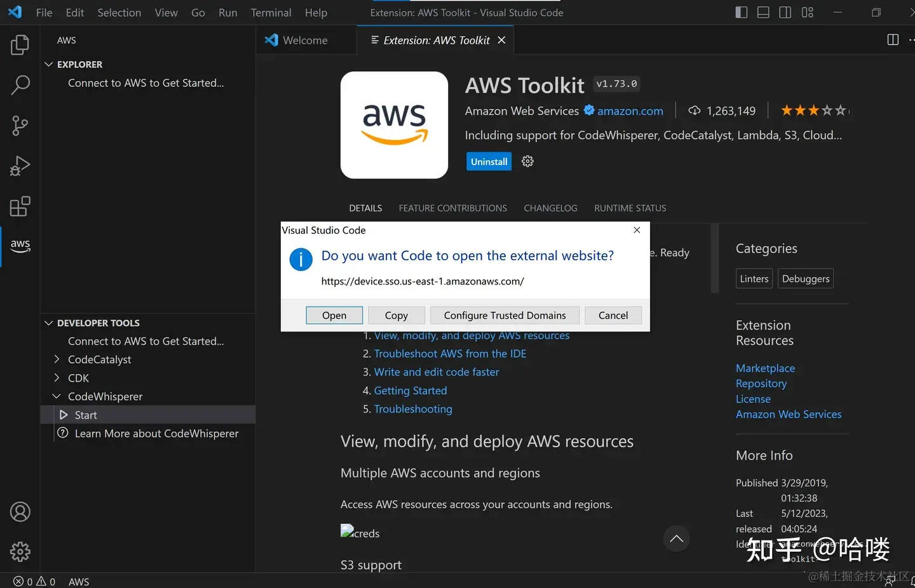This screenshot has width=915, height=588.
Task: Open Run and Debug view icon
Action: (20, 166)
